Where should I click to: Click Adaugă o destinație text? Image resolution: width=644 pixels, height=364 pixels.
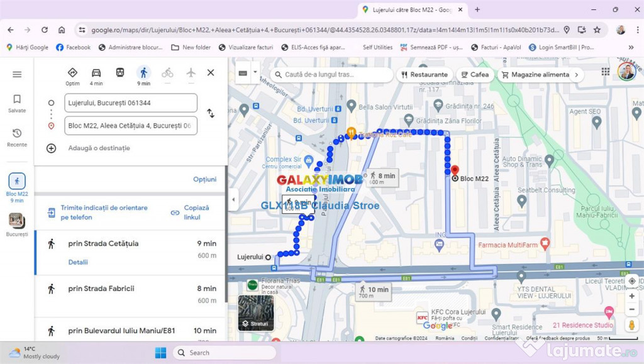click(x=99, y=148)
